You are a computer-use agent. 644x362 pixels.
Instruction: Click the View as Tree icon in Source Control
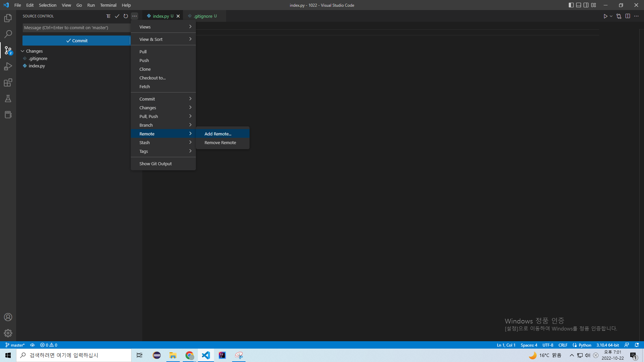tap(108, 16)
